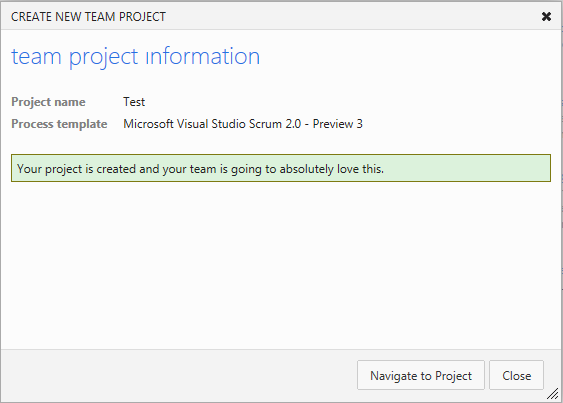
Task: Click the 'CREATE NEW TEAM PROJECT' title text
Action: [88, 17]
